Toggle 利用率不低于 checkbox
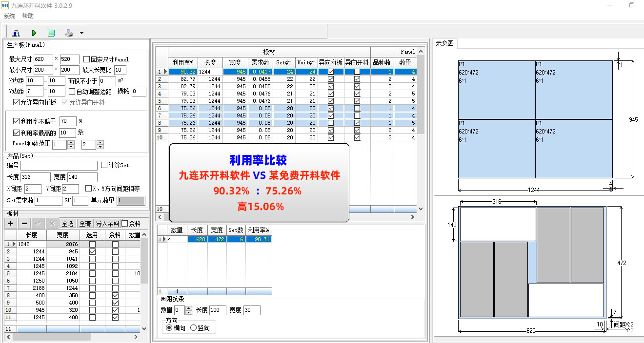Screen dimensions: 644x343 point(17,121)
